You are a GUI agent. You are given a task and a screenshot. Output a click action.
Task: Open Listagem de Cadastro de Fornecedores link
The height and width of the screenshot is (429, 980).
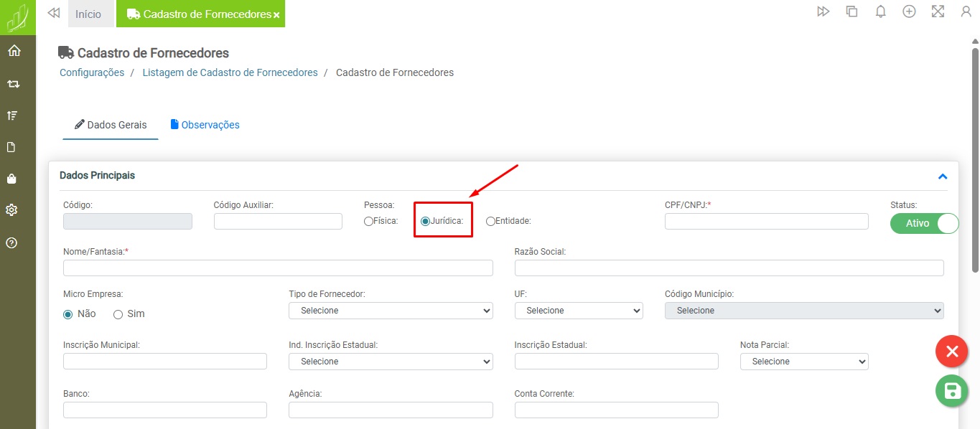(230, 72)
